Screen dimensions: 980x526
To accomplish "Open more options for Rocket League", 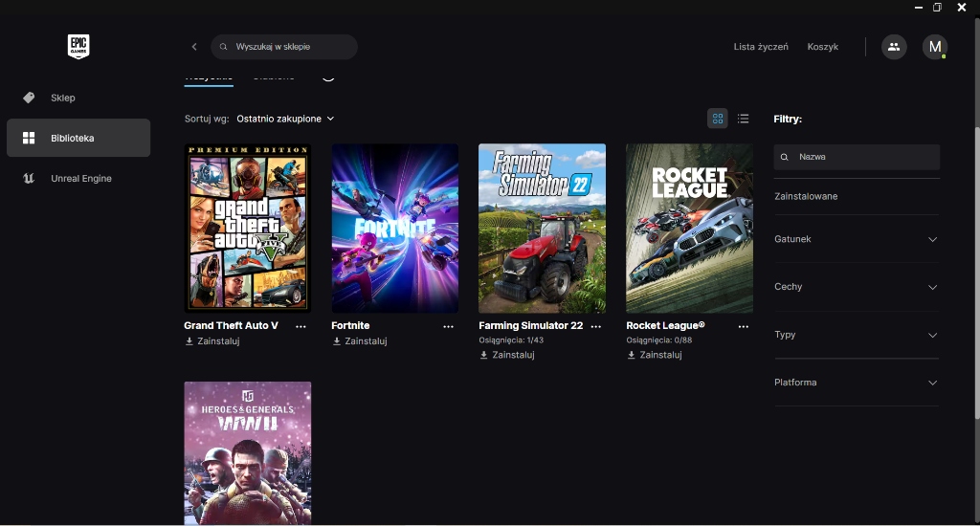I will point(743,326).
